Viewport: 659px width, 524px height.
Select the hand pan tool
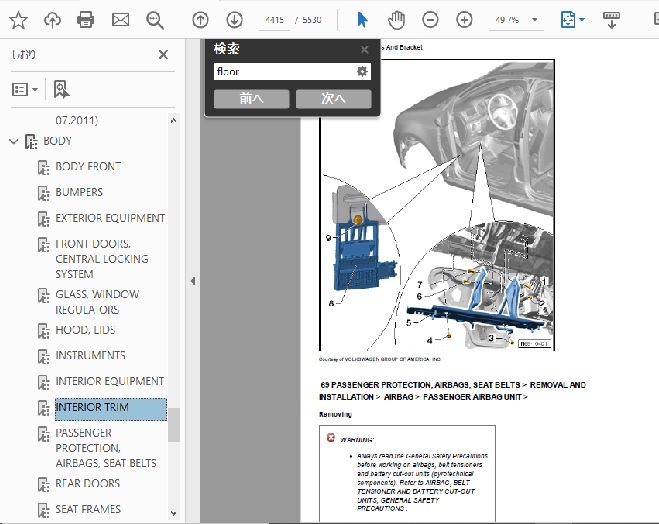point(396,20)
